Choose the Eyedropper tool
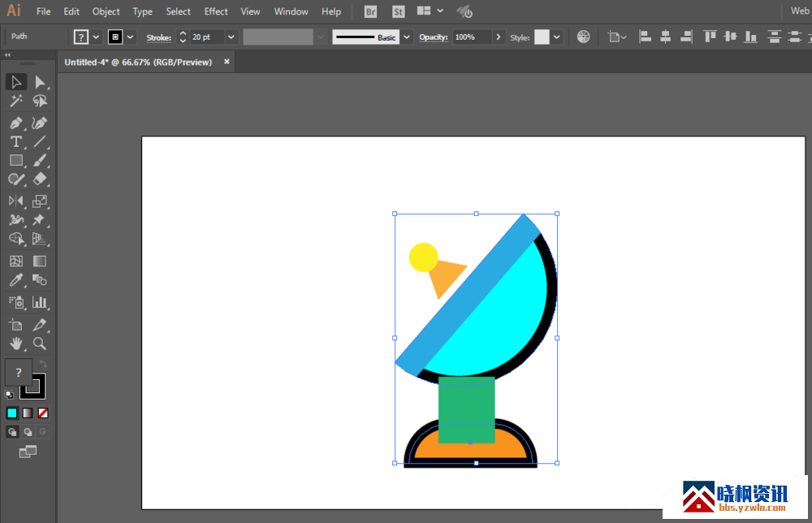The height and width of the screenshot is (523, 812). coord(15,281)
